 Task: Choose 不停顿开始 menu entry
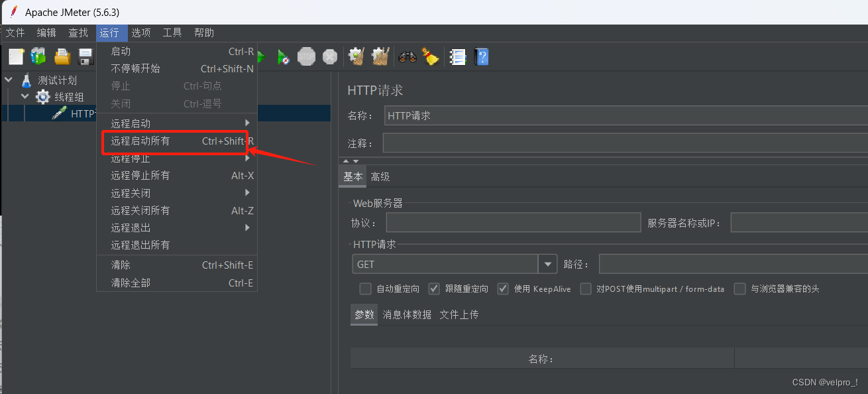(x=177, y=68)
